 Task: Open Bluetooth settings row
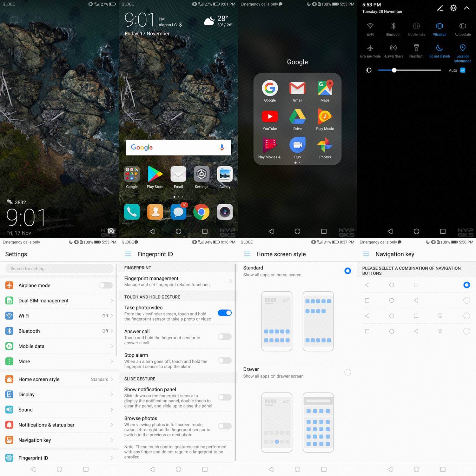(59, 331)
